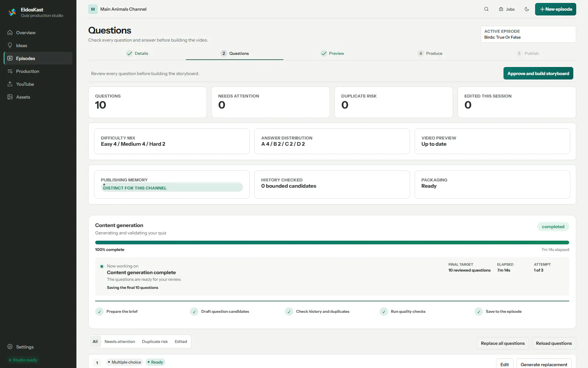Select Episodes in sidebar
This screenshot has height=368, width=588.
(x=38, y=59)
